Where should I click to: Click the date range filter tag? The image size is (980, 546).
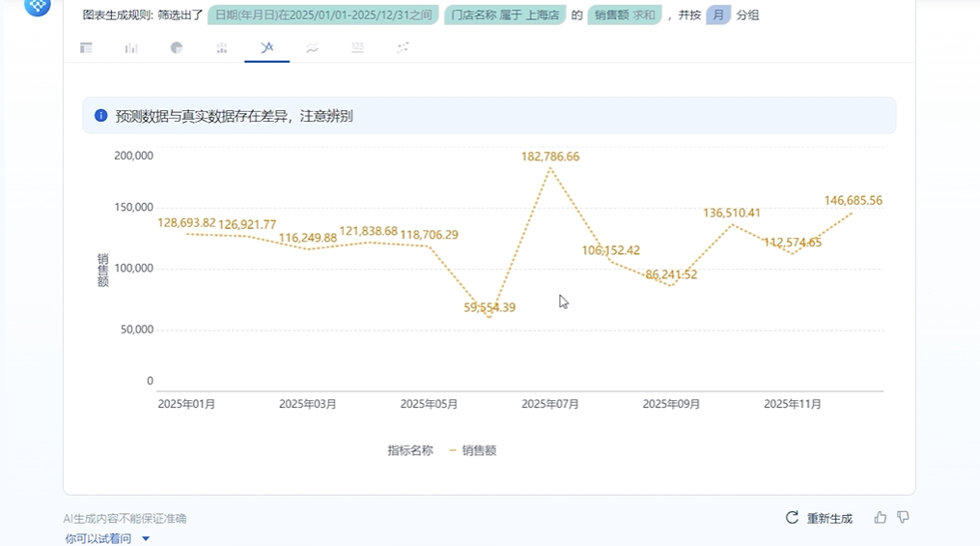pos(322,15)
